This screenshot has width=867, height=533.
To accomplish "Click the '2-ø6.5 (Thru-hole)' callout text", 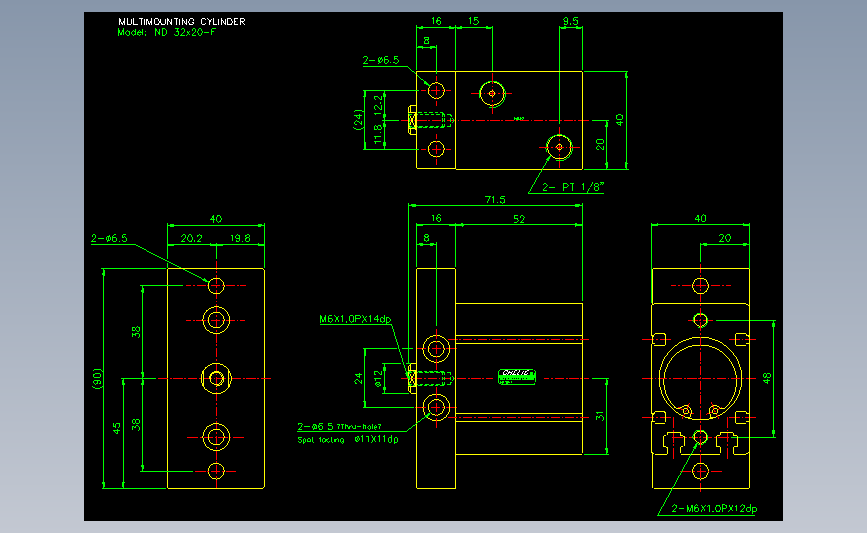I will [x=340, y=426].
